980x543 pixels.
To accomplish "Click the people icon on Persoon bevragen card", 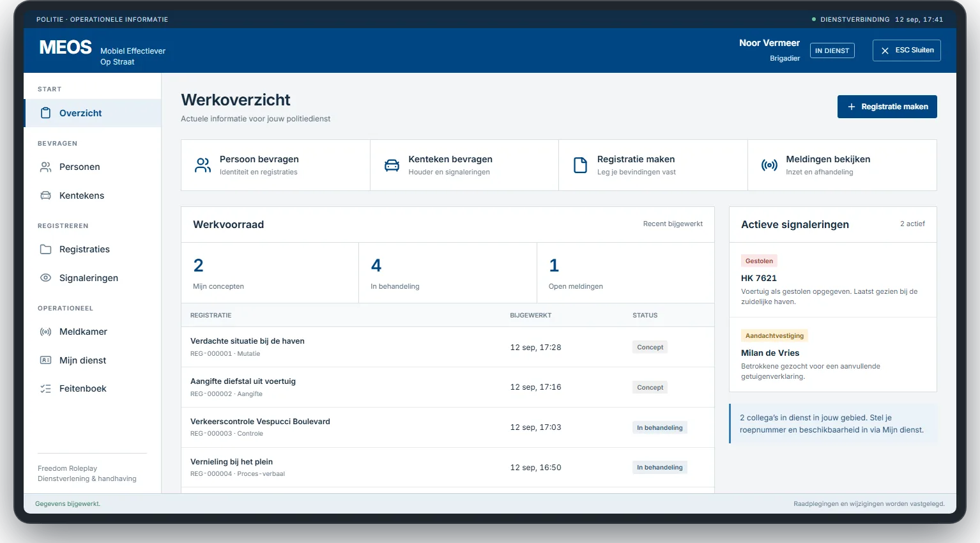I will pyautogui.click(x=203, y=165).
